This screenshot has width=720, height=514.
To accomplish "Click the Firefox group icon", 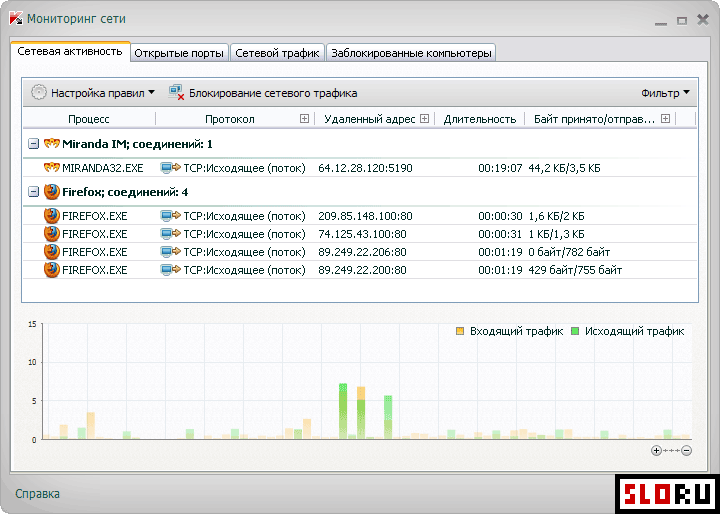I will click(x=51, y=192).
